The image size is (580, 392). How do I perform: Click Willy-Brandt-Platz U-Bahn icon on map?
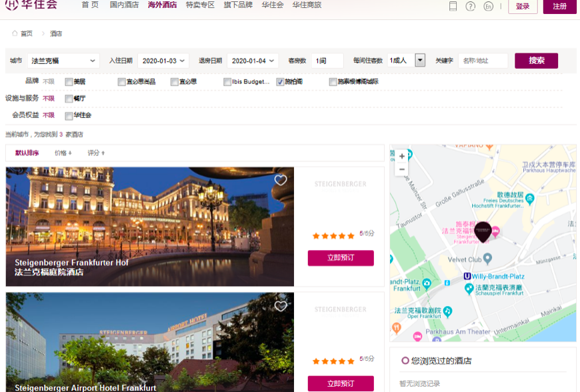coord(467,276)
